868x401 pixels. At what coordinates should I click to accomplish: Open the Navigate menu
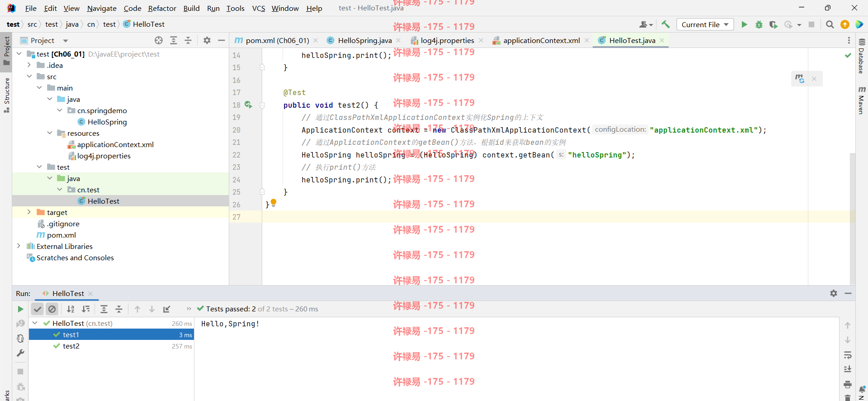click(102, 8)
